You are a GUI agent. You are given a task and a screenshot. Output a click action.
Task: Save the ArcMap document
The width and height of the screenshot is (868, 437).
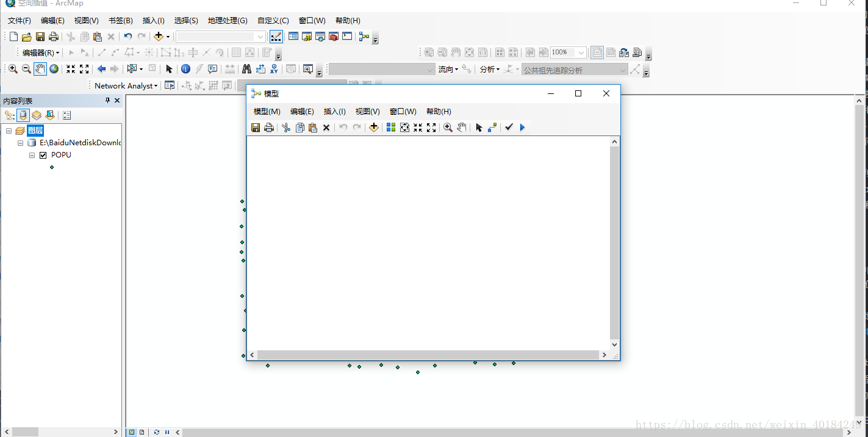pos(40,37)
